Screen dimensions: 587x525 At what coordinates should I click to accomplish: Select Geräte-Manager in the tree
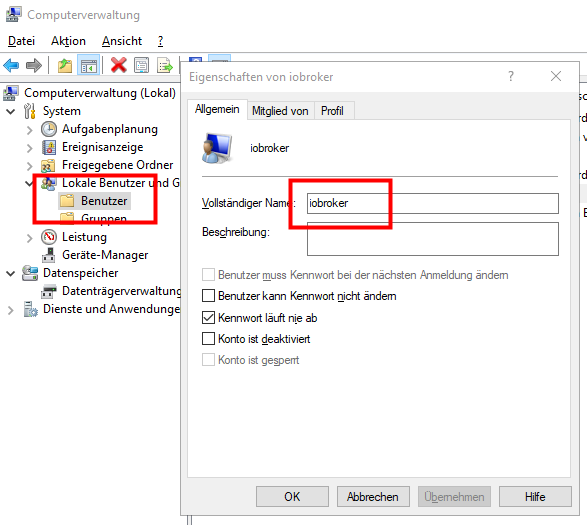coord(105,255)
